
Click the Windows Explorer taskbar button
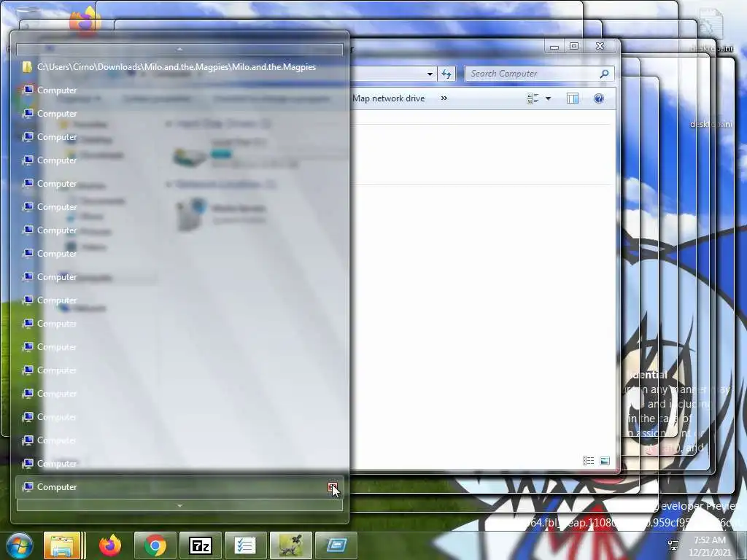[x=64, y=545]
